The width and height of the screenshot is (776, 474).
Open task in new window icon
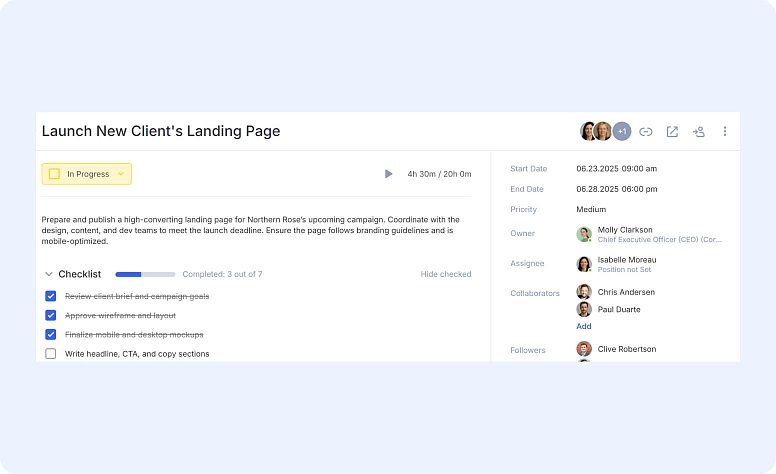pyautogui.click(x=672, y=131)
